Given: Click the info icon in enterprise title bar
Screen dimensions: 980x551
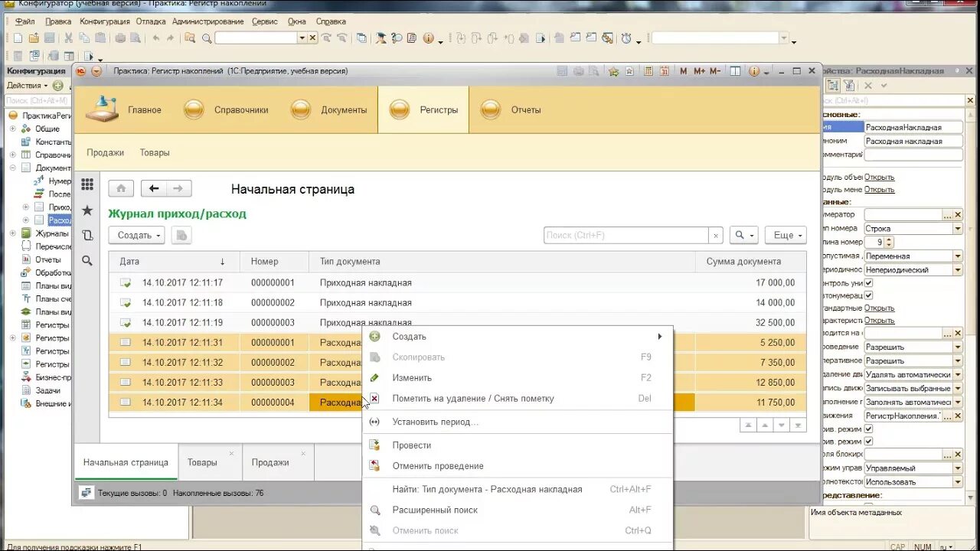Looking at the screenshot, I should (754, 71).
